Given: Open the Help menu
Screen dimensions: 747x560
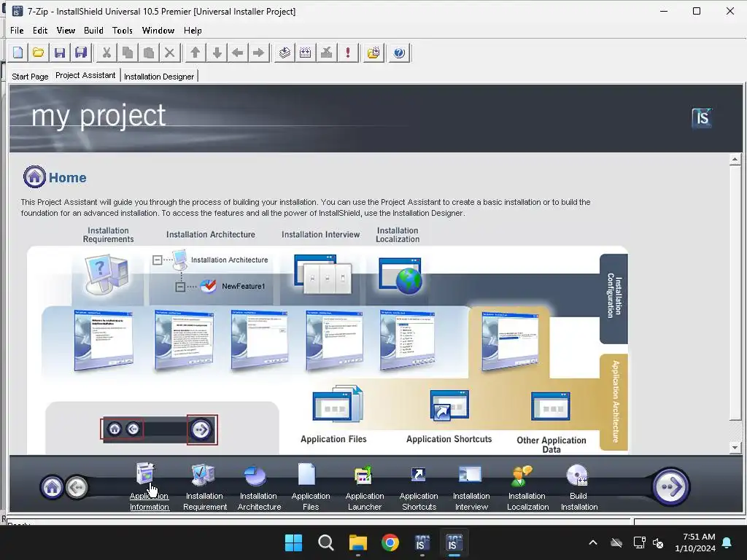Looking at the screenshot, I should (193, 31).
